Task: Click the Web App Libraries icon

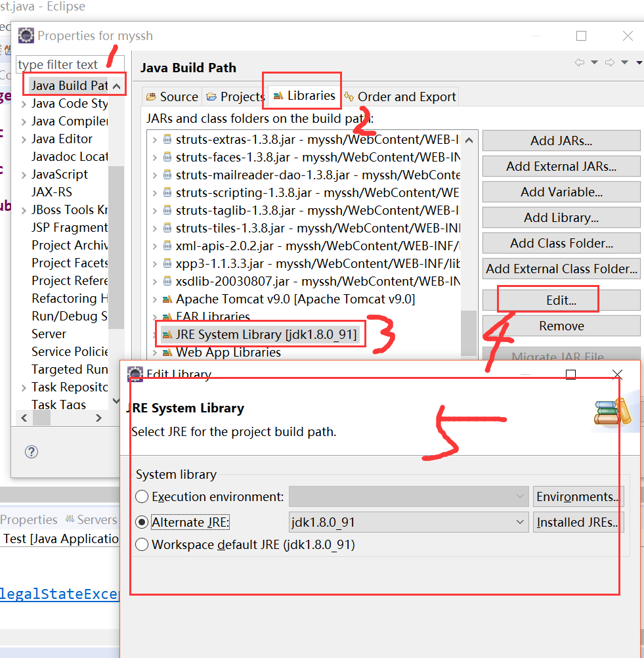Action: click(167, 353)
